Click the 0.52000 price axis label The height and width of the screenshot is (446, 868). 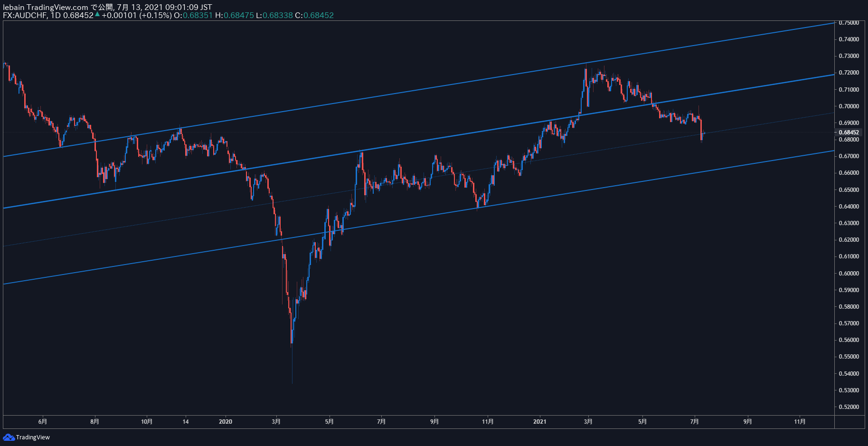coord(849,407)
